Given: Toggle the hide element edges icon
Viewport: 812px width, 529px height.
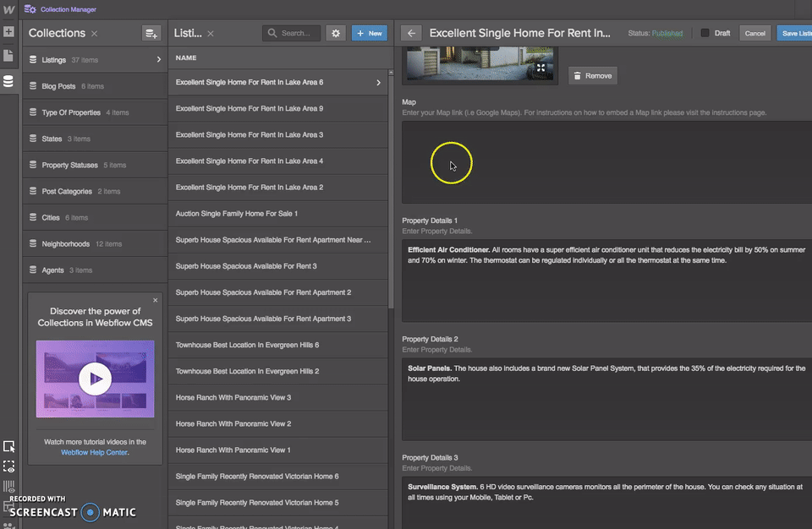Looking at the screenshot, I should (x=8, y=466).
